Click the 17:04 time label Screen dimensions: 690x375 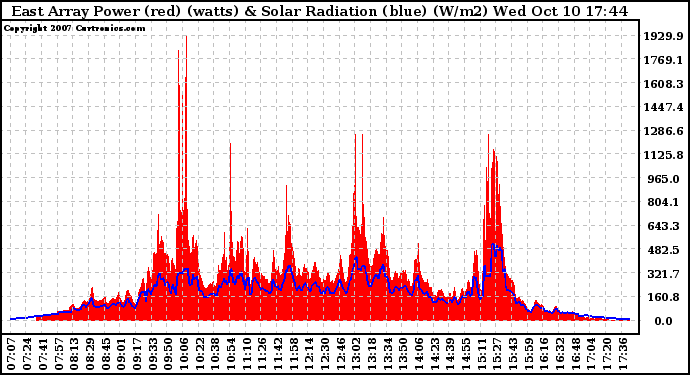(x=592, y=354)
